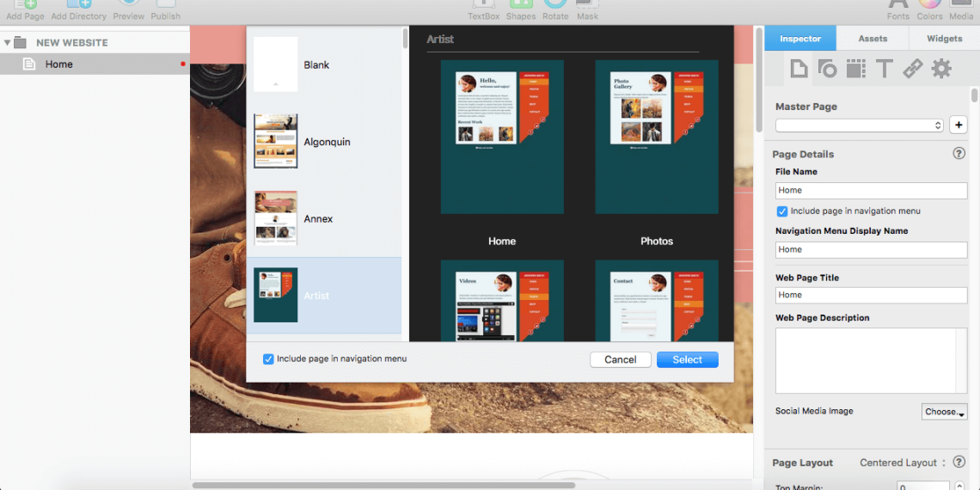980x490 pixels.
Task: Switch to the Widgets tab
Action: click(944, 39)
